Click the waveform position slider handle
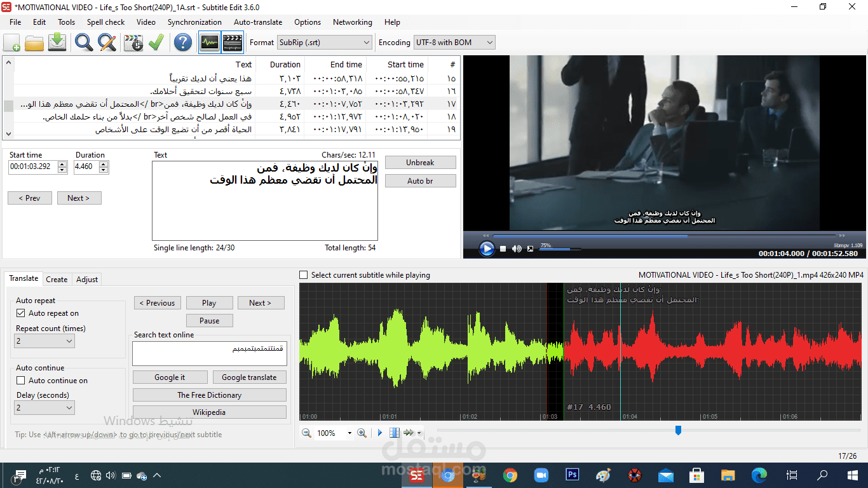Image resolution: width=868 pixels, height=488 pixels. 678,431
